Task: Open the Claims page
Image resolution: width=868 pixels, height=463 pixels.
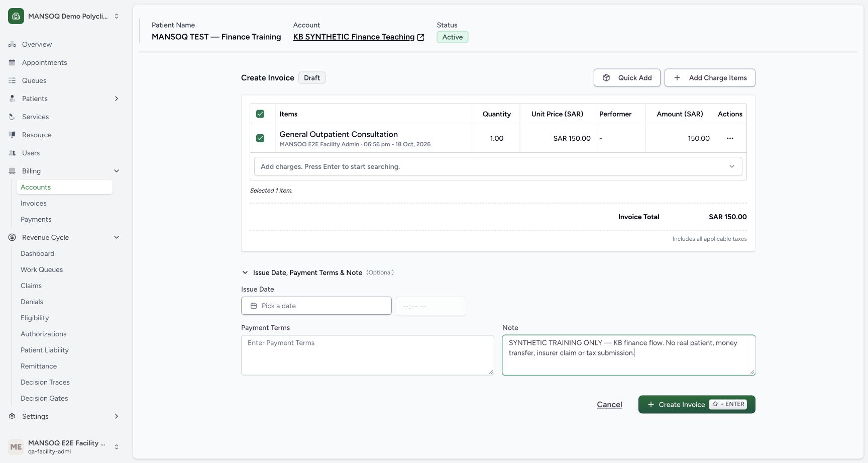Action: coord(31,286)
